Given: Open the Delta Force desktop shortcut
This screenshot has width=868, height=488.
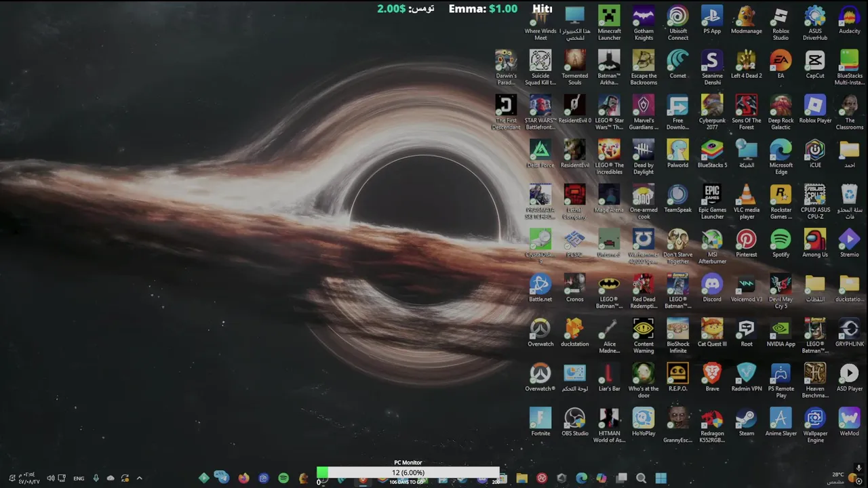Looking at the screenshot, I should click(540, 154).
